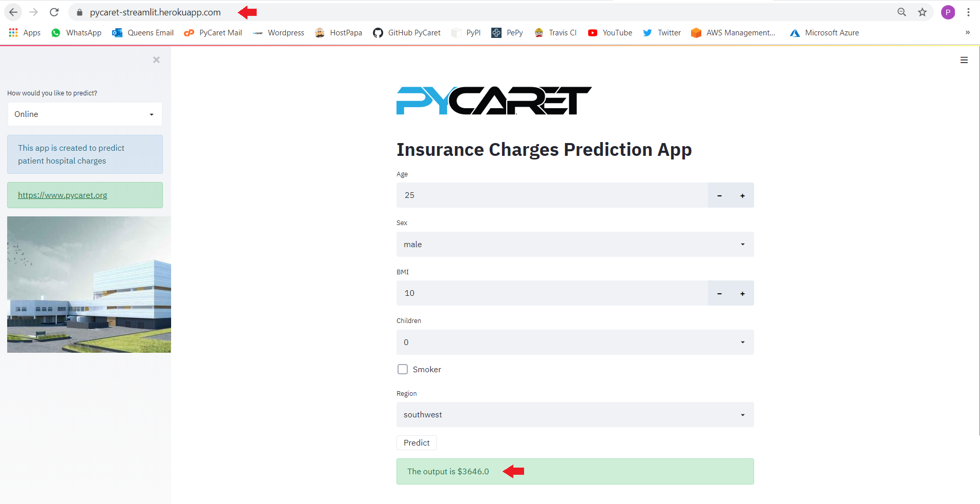Open the zoom magnifier icon in address bar
Image resolution: width=980 pixels, height=504 pixels.
tap(902, 12)
